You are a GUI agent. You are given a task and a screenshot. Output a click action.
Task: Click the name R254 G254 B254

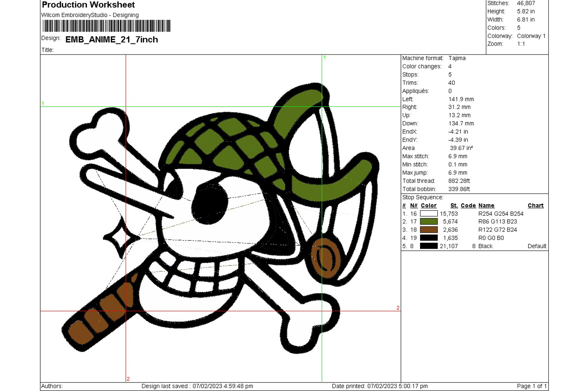click(x=501, y=213)
